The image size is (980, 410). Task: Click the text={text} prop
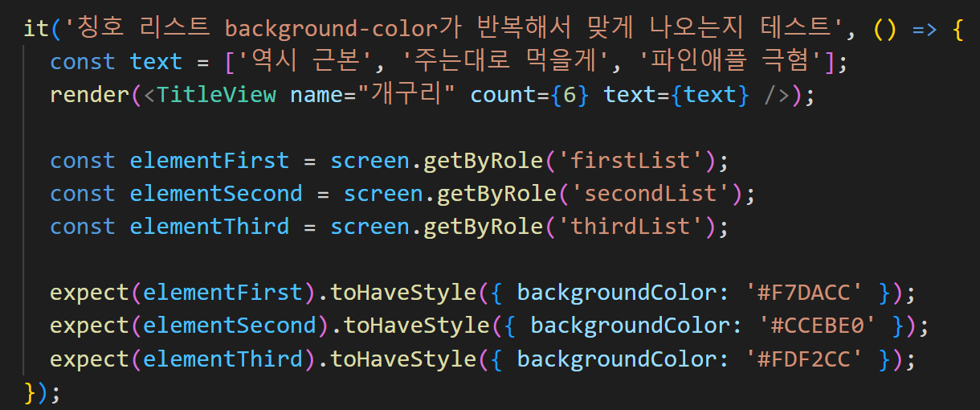676,95
